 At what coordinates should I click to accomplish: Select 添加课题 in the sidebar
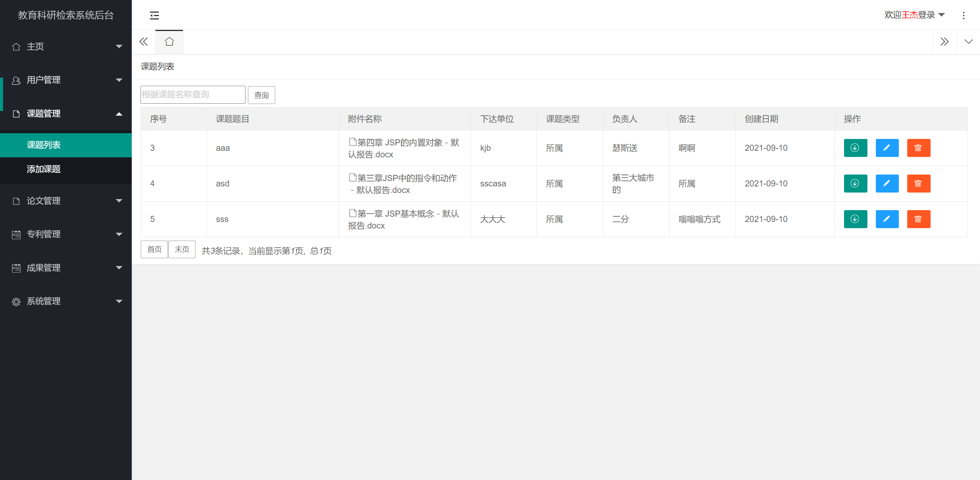tap(44, 169)
